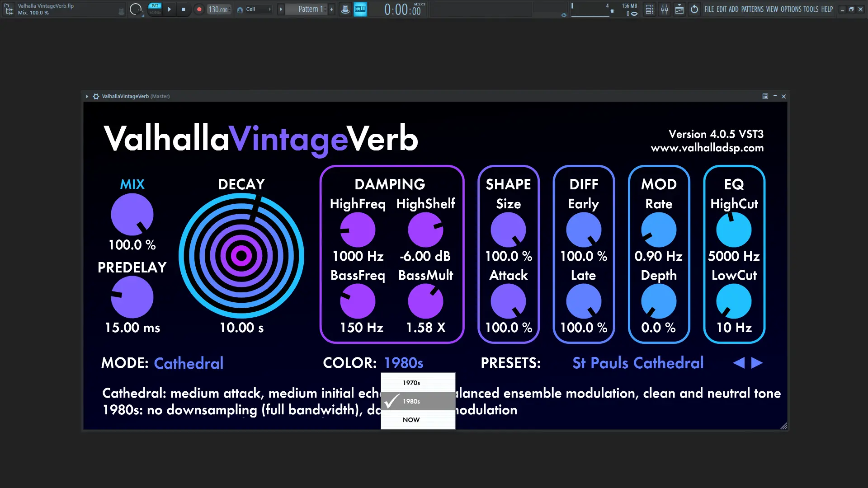Open the Cell audio device selector
This screenshot has height=488, width=868.
coord(253,9)
